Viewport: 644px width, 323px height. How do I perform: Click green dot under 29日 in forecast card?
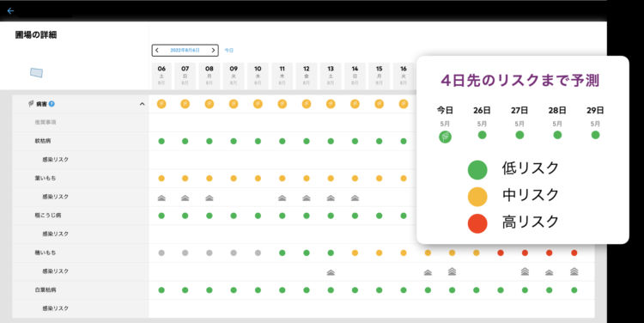pyautogui.click(x=595, y=135)
